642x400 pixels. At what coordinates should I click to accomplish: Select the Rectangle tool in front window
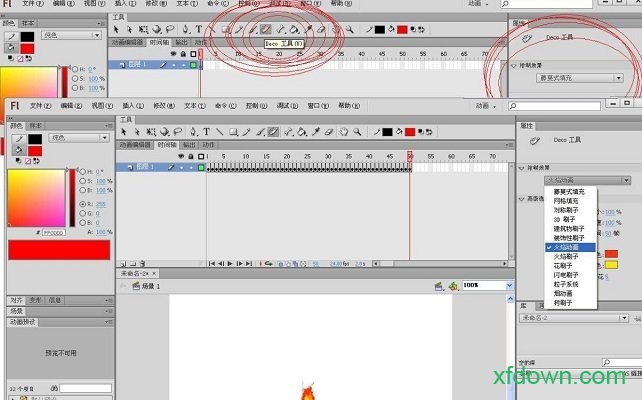(x=234, y=131)
